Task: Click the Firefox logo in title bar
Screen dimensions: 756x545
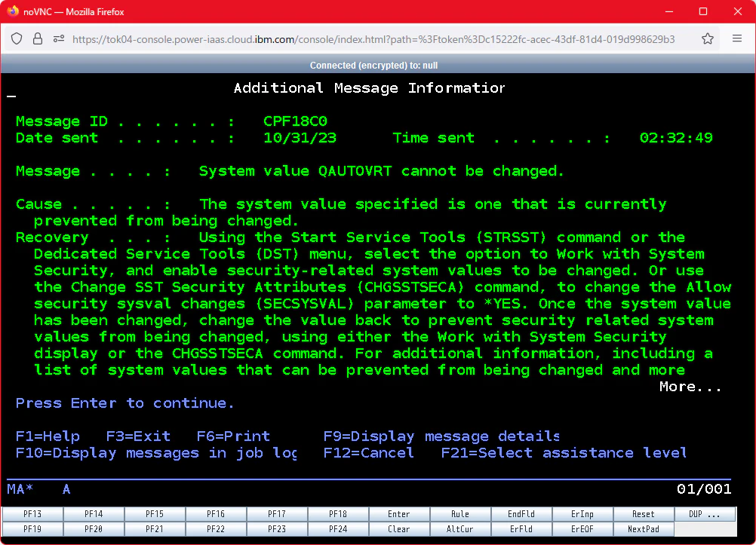Action: click(13, 11)
